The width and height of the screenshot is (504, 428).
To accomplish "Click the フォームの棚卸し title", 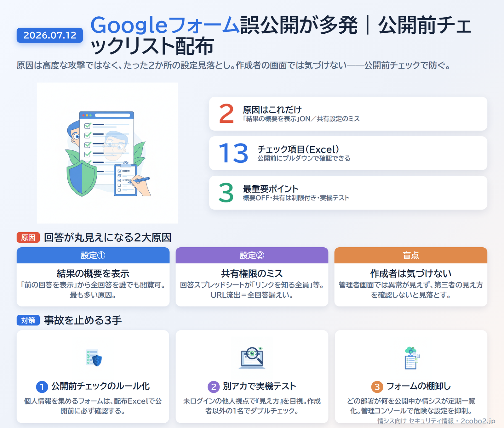I will 418,386.
